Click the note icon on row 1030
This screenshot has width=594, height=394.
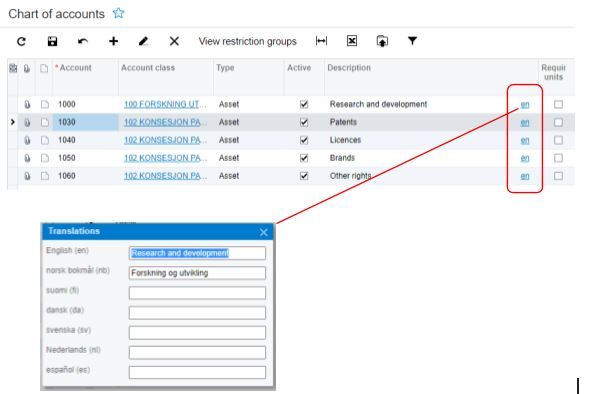(x=45, y=122)
